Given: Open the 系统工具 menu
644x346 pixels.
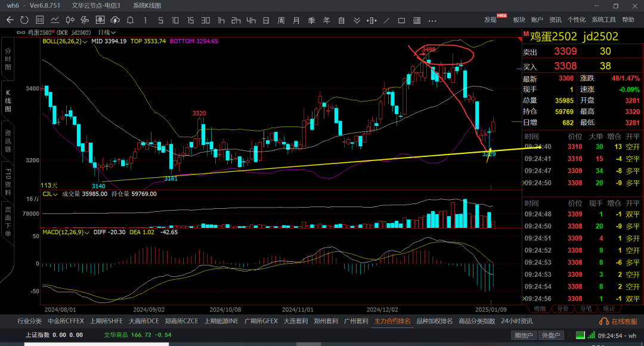Looking at the screenshot, I should click(x=604, y=20).
